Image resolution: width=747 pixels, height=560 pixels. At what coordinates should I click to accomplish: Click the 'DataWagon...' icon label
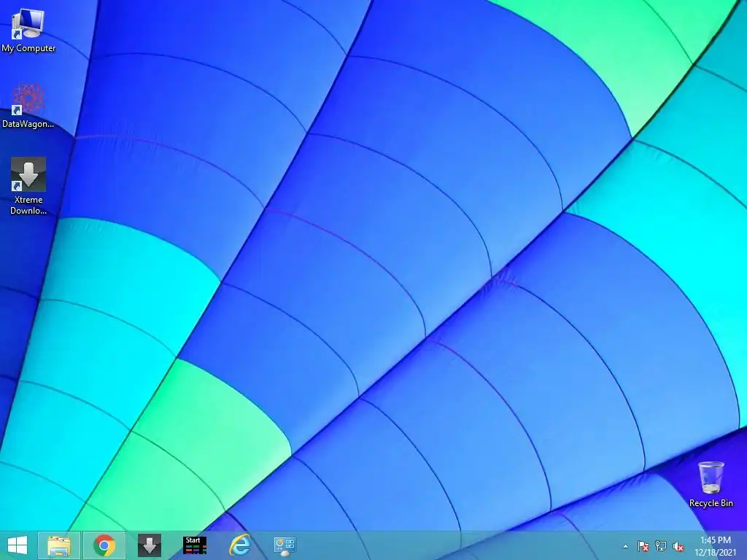28,124
